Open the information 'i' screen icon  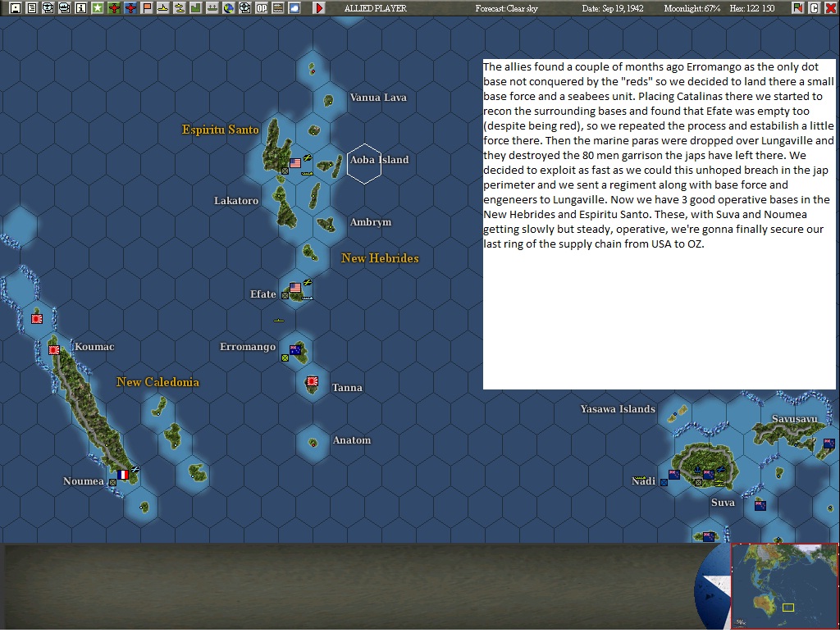pos(81,8)
